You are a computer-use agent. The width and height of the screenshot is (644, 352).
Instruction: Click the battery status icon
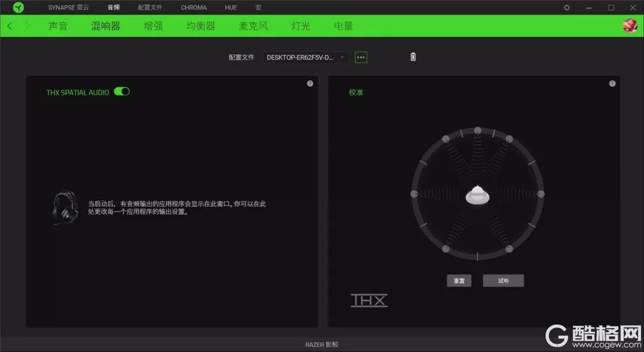(413, 57)
